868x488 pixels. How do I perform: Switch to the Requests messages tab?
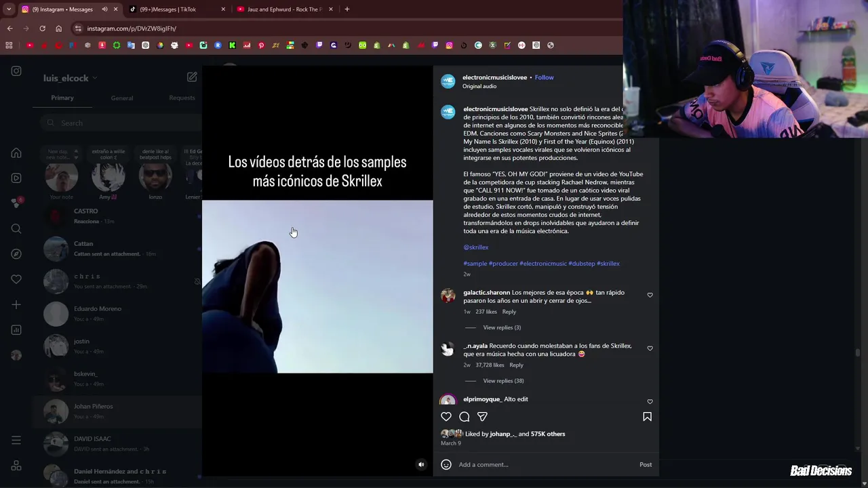coord(182,98)
